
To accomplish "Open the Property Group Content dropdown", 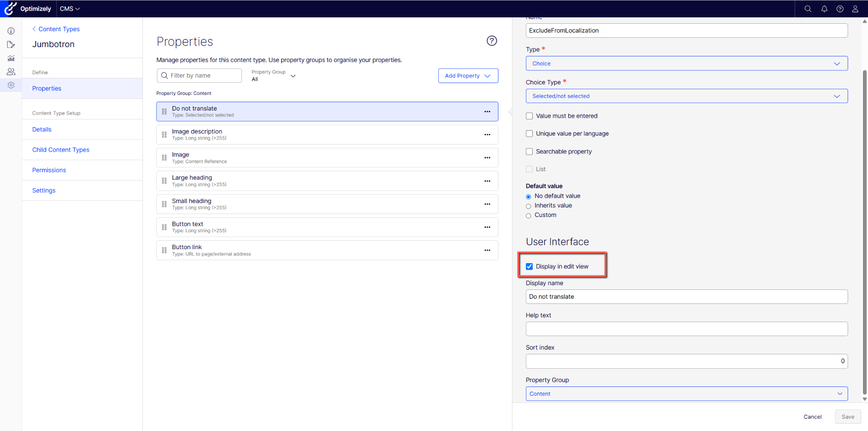I will 687,394.
